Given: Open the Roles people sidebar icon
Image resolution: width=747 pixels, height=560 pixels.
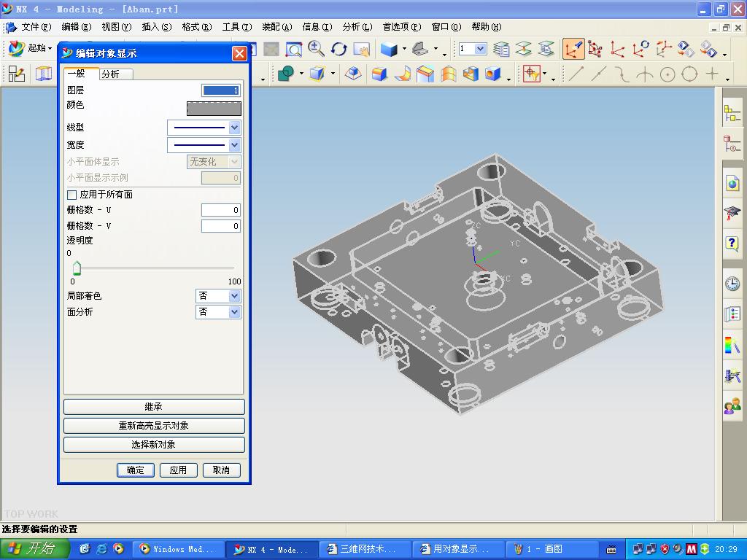Looking at the screenshot, I should tap(732, 406).
